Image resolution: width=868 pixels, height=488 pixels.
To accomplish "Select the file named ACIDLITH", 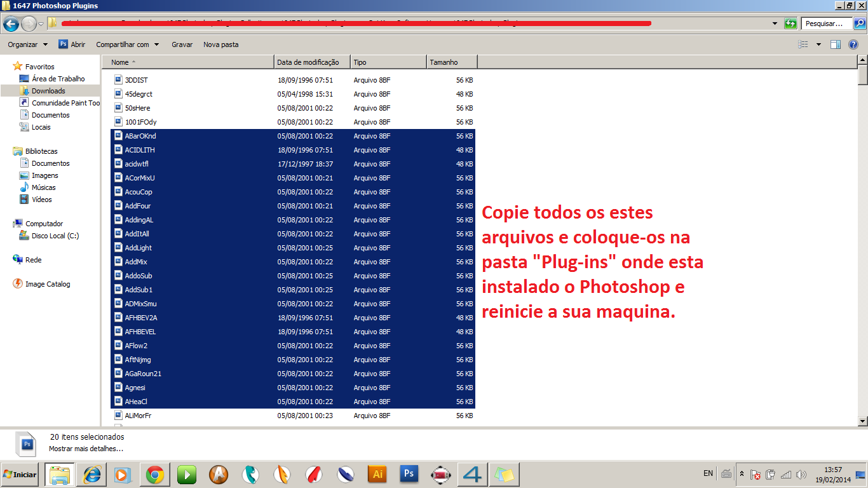I will point(140,150).
